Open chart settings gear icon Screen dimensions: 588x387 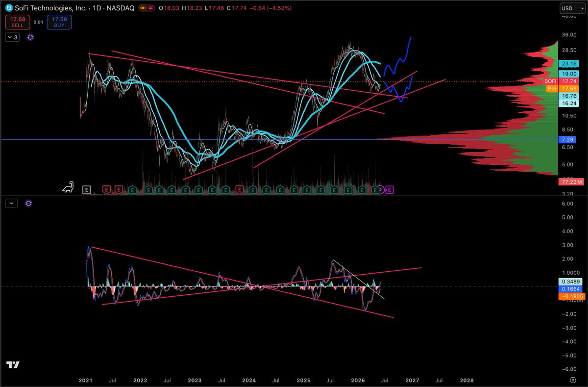pos(573,380)
